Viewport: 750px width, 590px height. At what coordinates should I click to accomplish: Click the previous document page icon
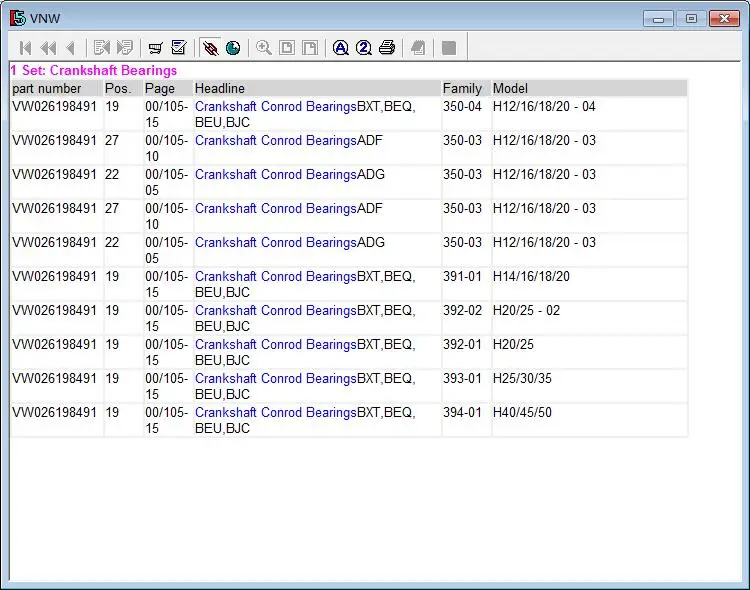[102, 48]
